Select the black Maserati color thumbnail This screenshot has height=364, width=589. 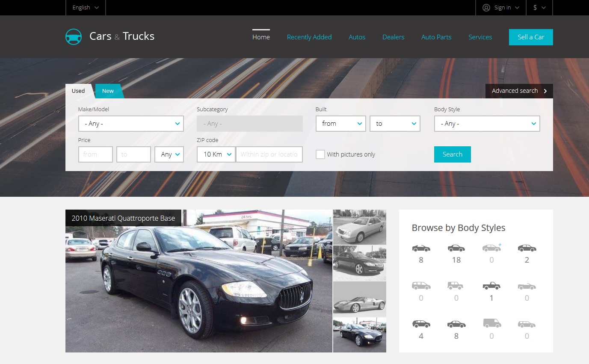click(360, 335)
